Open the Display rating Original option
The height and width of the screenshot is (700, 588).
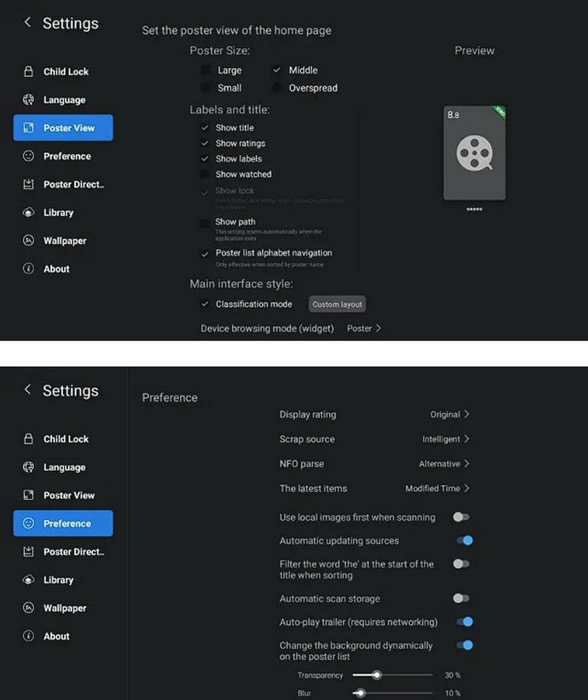tap(450, 415)
